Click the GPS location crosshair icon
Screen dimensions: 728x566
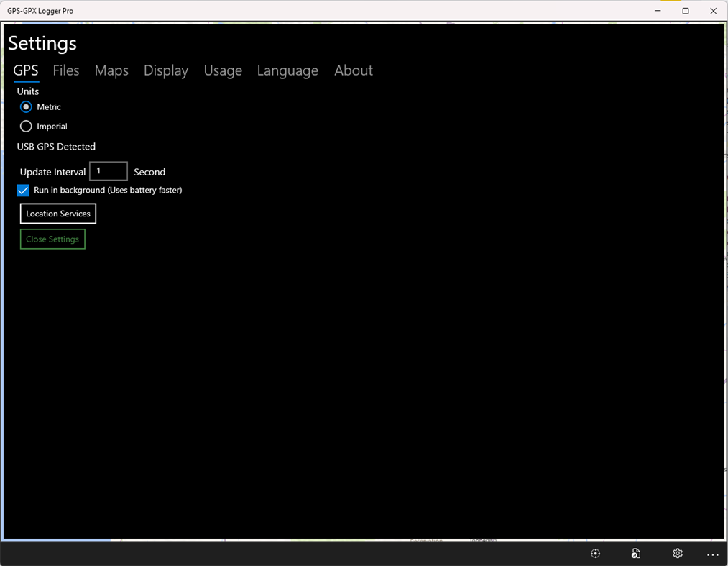(595, 553)
